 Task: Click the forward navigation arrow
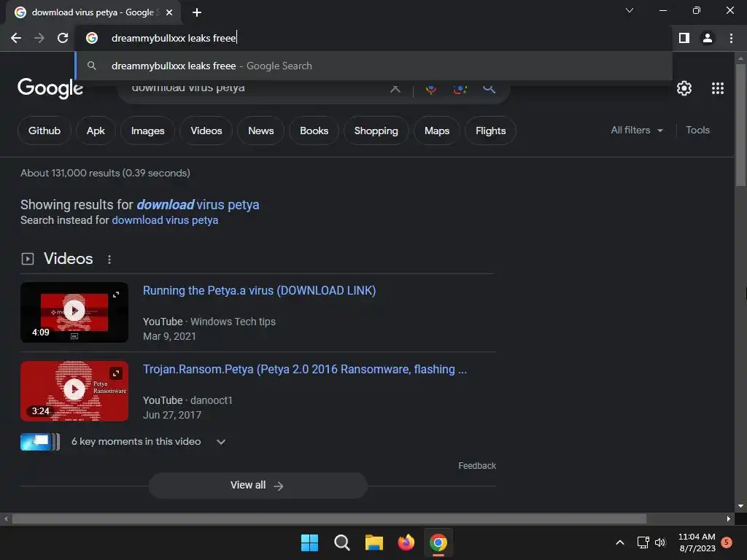click(x=39, y=38)
